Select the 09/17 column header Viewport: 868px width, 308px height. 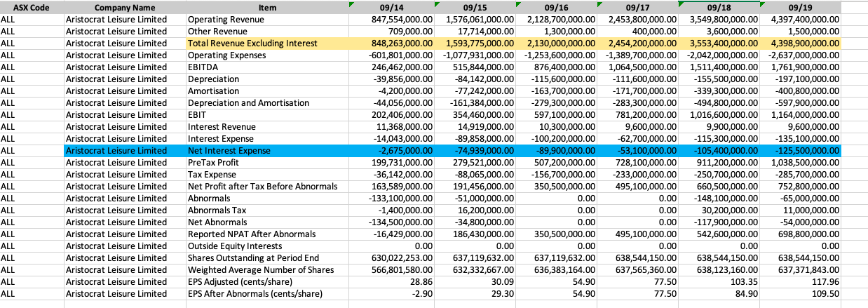pyautogui.click(x=637, y=8)
